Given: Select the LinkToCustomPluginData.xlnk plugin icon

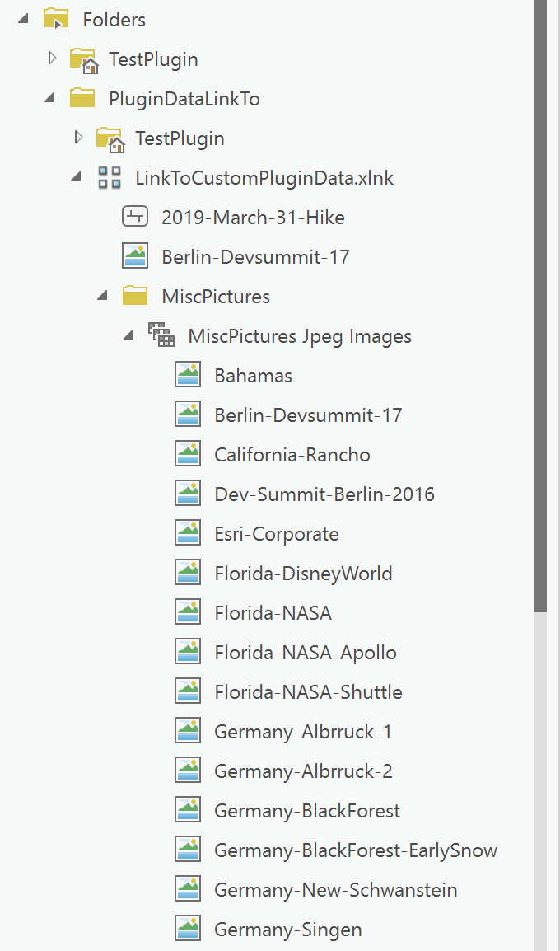Looking at the screenshot, I should coord(110,176).
